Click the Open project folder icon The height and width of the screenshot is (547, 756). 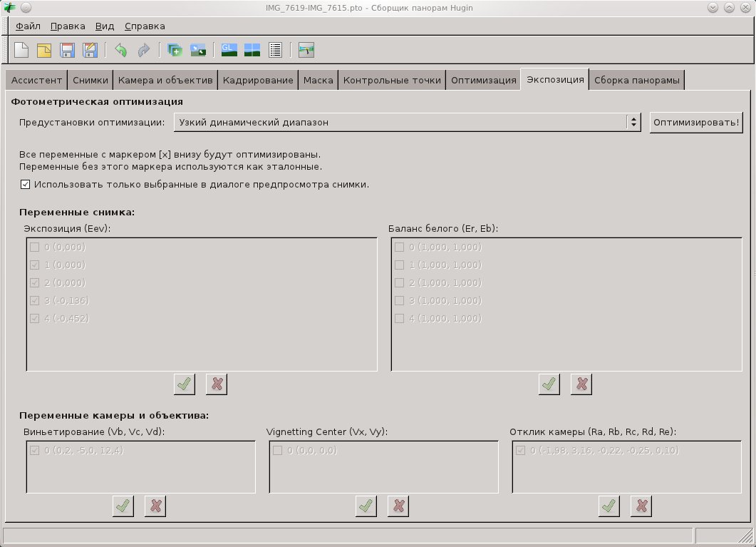pos(44,50)
